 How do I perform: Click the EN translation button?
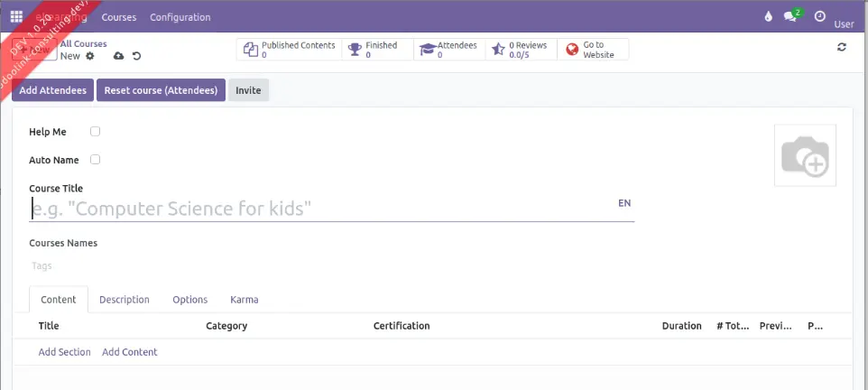point(624,203)
